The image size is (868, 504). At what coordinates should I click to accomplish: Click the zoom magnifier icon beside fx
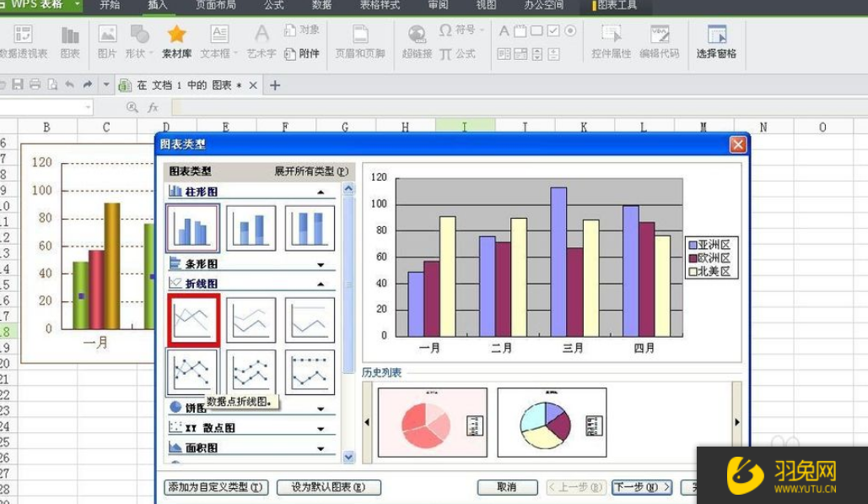[132, 107]
